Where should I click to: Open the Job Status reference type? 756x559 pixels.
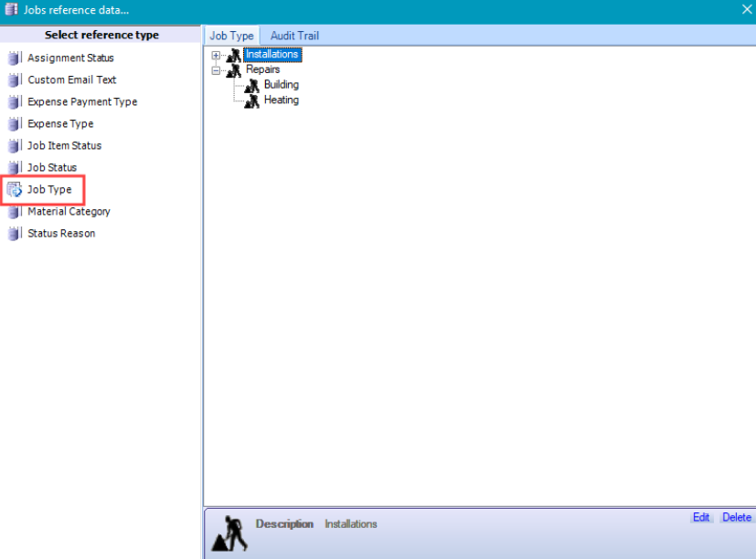click(x=52, y=168)
